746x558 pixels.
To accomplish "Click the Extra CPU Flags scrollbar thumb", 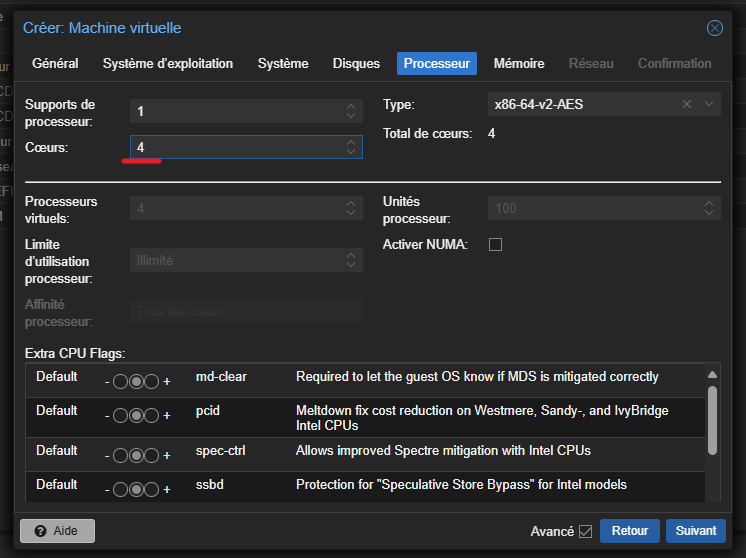I will point(712,421).
